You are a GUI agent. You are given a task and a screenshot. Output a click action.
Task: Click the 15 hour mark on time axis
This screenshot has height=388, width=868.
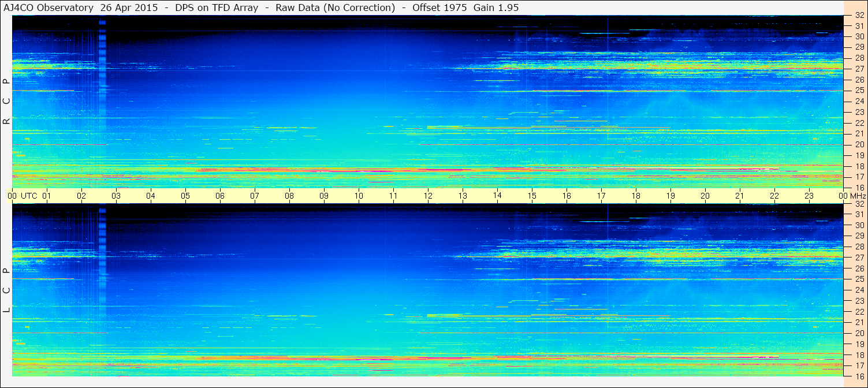tap(532, 196)
